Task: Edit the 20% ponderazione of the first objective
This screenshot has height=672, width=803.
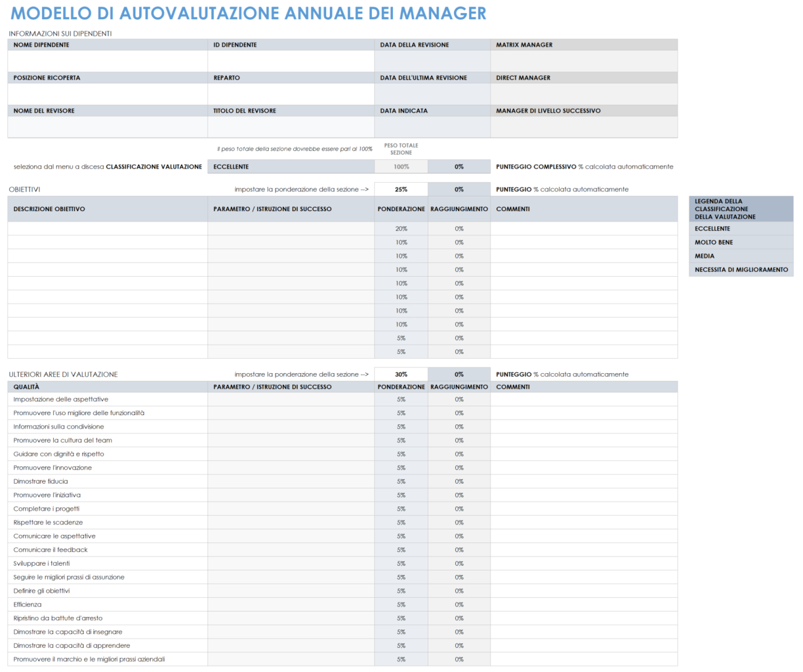Action: tap(400, 228)
